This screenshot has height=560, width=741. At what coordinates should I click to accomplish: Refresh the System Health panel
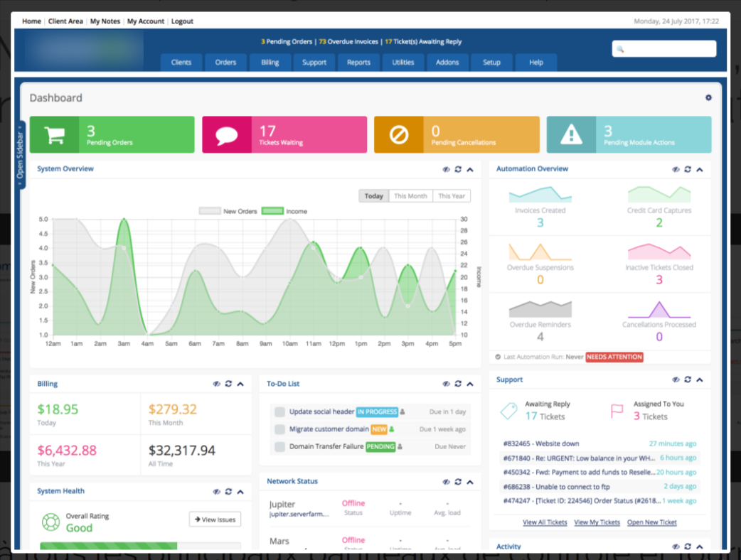[228, 492]
